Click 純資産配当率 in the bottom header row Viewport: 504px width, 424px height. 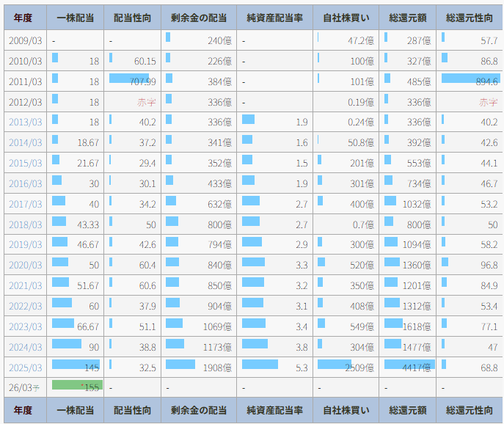pos(275,410)
